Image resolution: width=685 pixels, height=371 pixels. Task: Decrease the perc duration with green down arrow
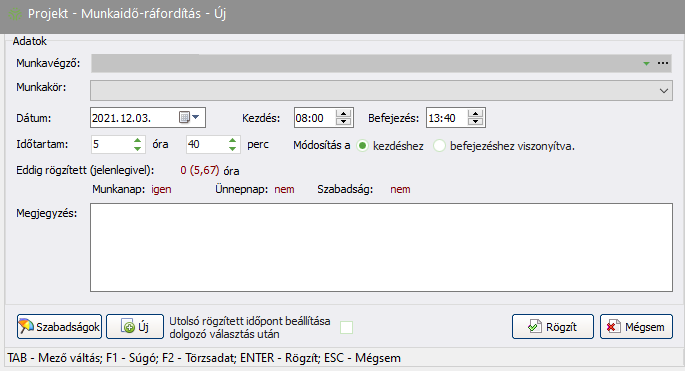pos(232,149)
